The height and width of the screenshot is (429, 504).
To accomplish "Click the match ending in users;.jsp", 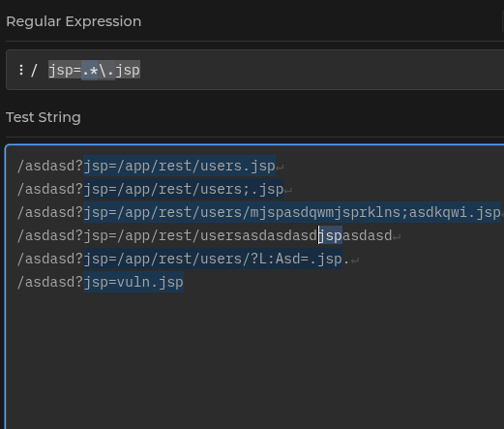I will click(184, 189).
